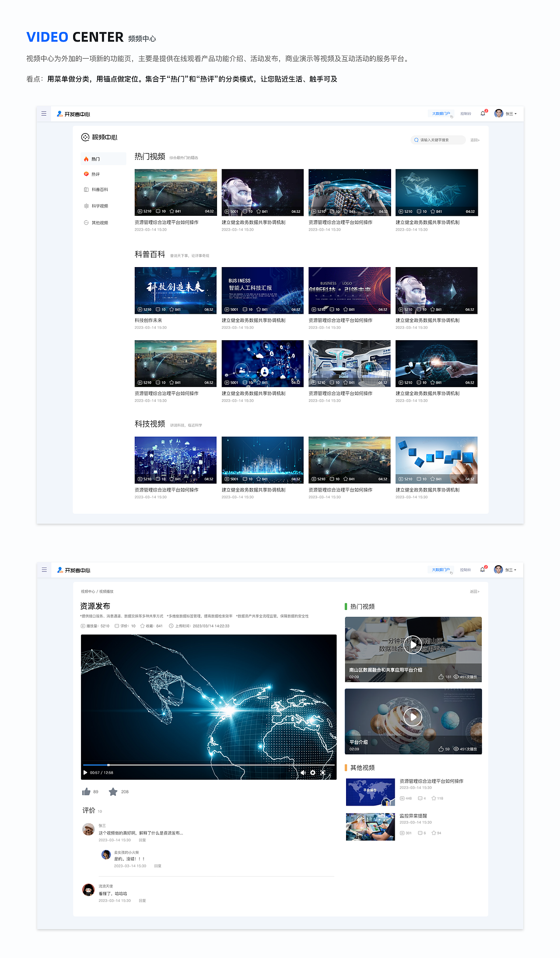560x958 pixels.
Task: Expand 张三 user dropdown on playback page
Action: [511, 570]
